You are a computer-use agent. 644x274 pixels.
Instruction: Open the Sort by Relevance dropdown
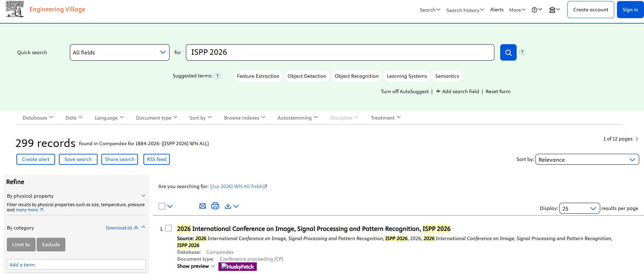coord(587,159)
